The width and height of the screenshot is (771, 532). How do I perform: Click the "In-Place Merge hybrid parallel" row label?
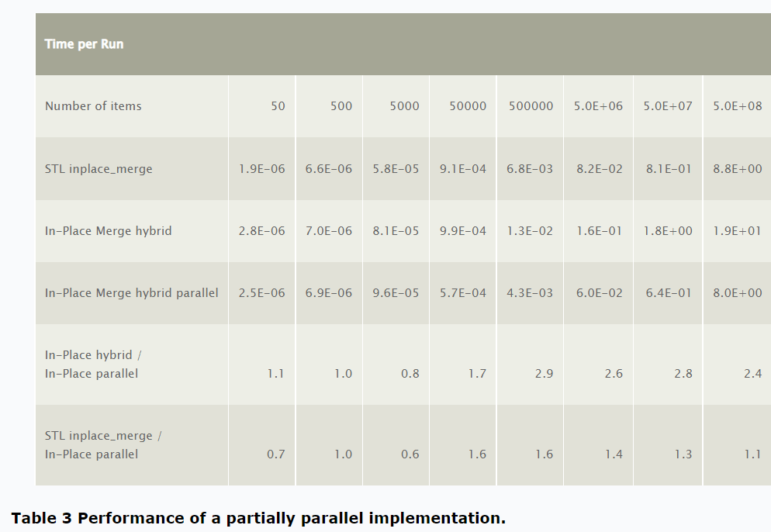coord(131,293)
